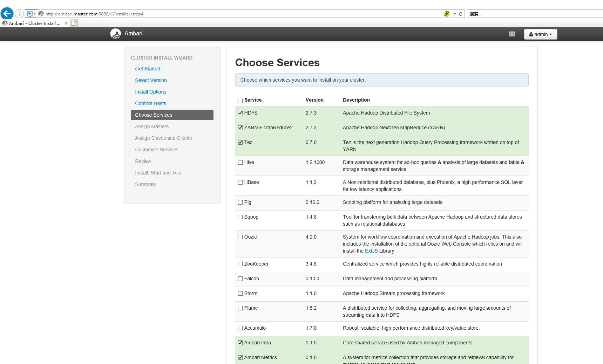Click Customize Services wizard step

tap(157, 150)
